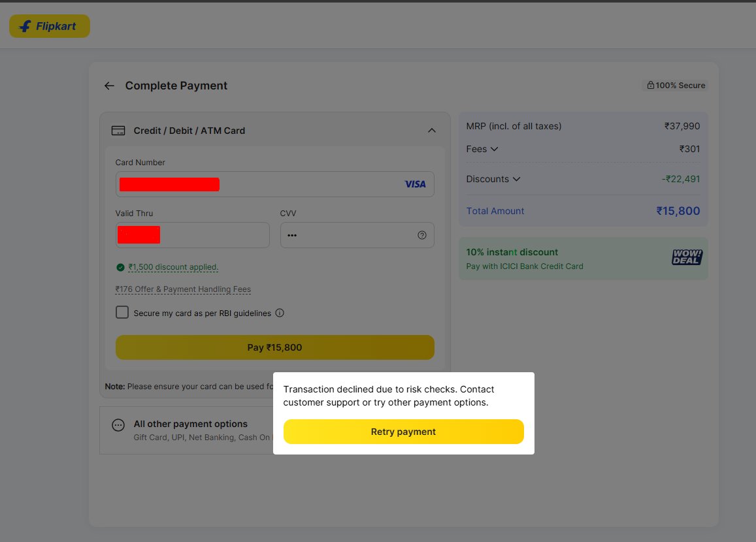Image resolution: width=756 pixels, height=542 pixels.
Task: Click the discount value -₹22,491
Action: (681, 179)
